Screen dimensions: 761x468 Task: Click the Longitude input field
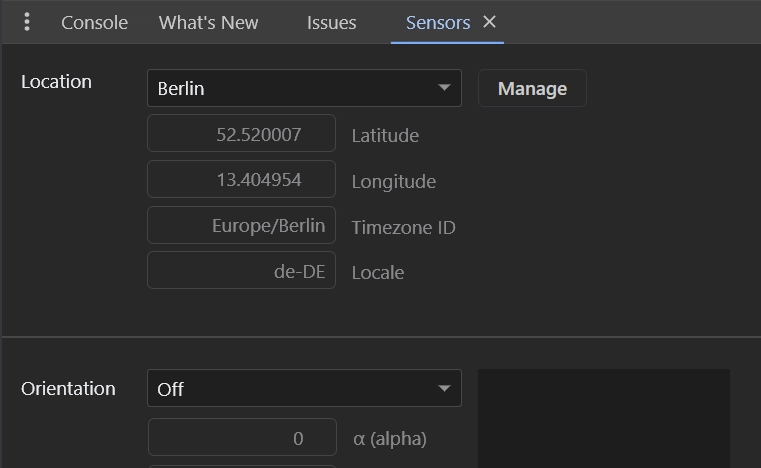click(242, 179)
